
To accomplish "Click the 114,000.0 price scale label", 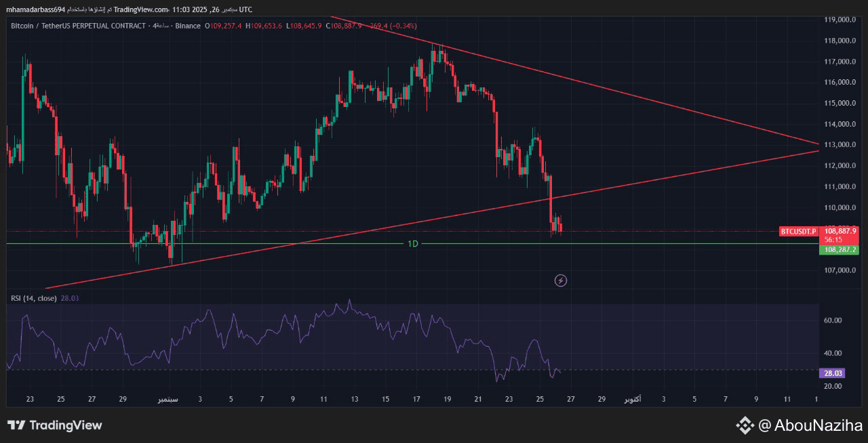I will click(841, 124).
